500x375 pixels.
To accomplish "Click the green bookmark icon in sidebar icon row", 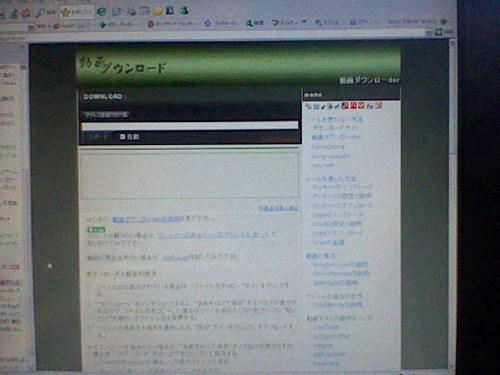I will [x=329, y=106].
